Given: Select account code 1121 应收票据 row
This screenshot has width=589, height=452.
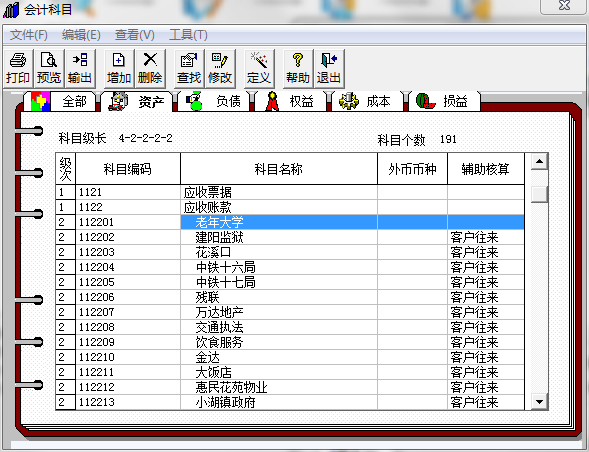Looking at the screenshot, I should click(x=290, y=192).
